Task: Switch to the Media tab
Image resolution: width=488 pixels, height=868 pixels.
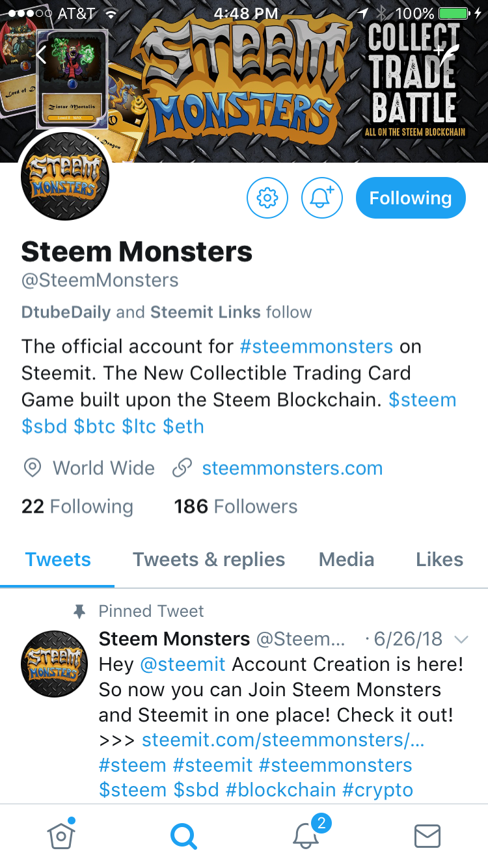Action: pos(346,560)
